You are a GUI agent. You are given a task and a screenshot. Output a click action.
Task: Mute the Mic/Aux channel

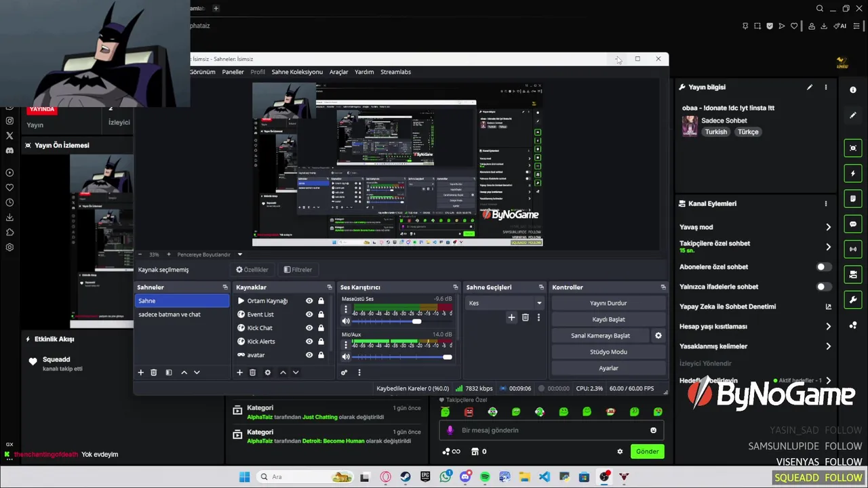click(346, 357)
